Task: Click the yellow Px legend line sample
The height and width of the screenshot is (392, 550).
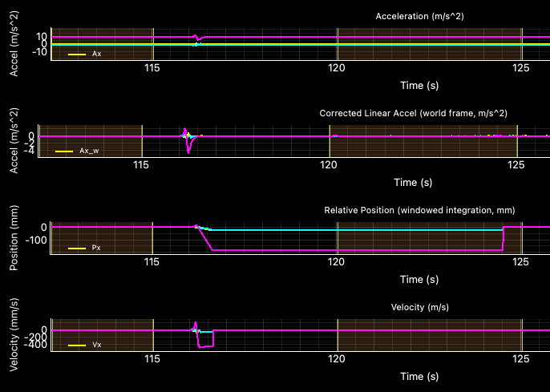Action: click(x=77, y=249)
